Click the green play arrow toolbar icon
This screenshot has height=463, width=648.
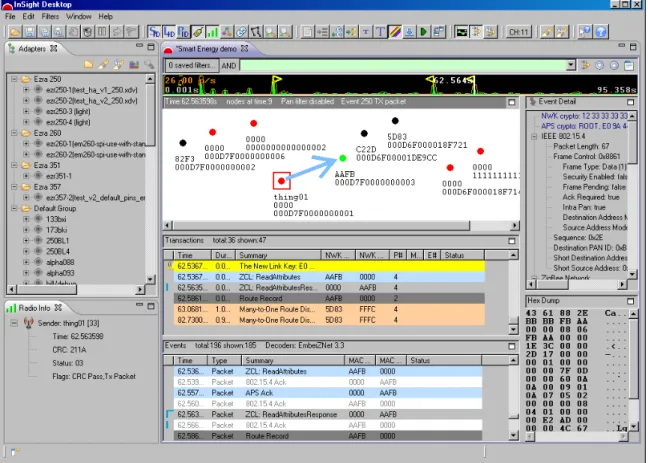pyautogui.click(x=423, y=32)
